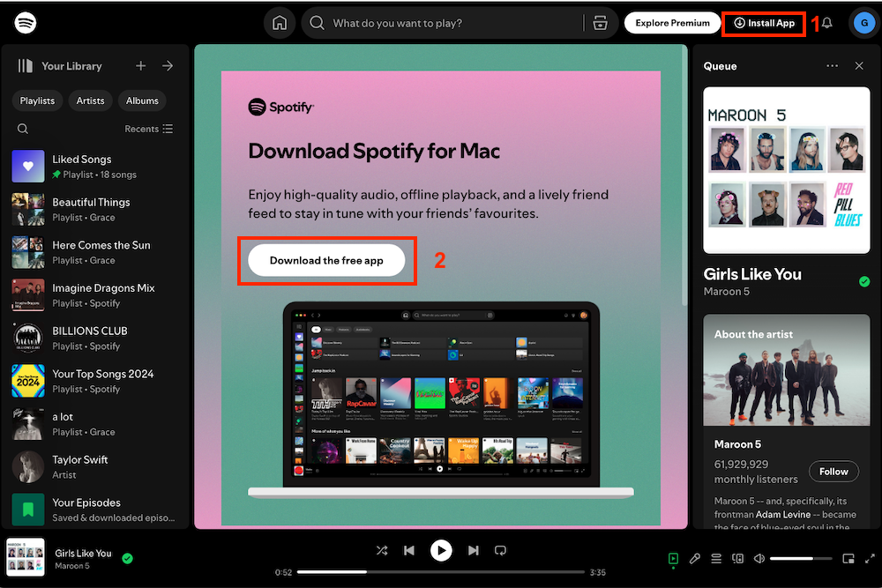
Task: Click the search magnifier icon in top bar
Action: (318, 23)
